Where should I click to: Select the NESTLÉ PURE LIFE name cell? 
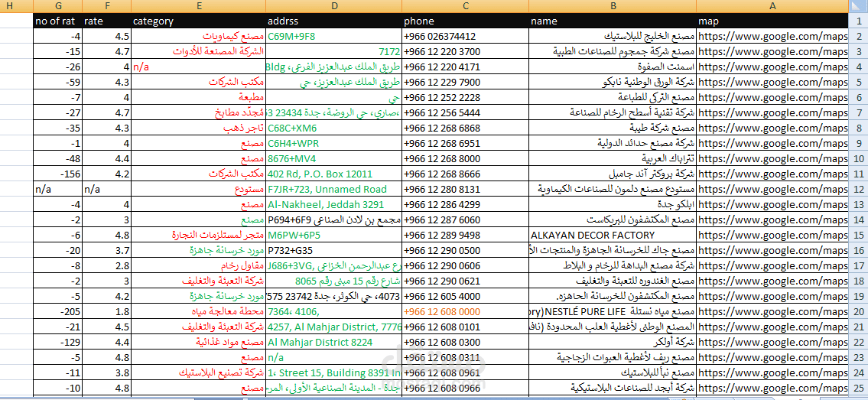[613, 311]
